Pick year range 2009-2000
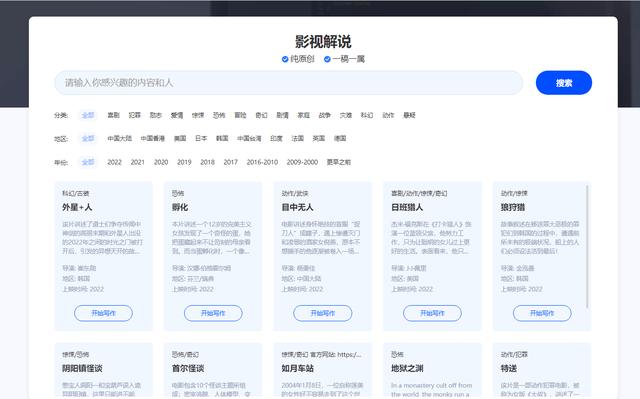 point(302,162)
